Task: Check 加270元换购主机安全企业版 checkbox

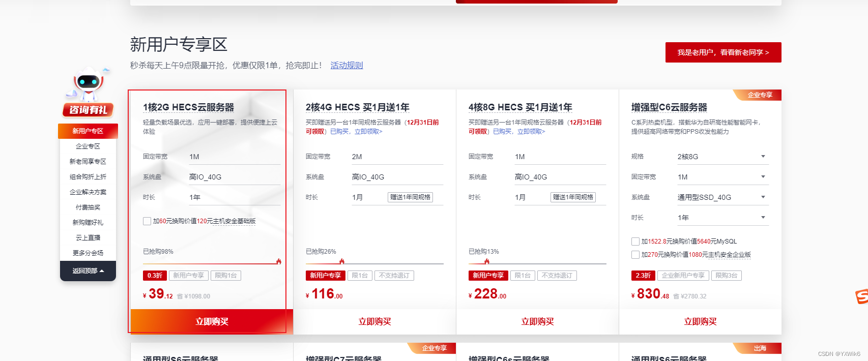Action: [x=635, y=255]
